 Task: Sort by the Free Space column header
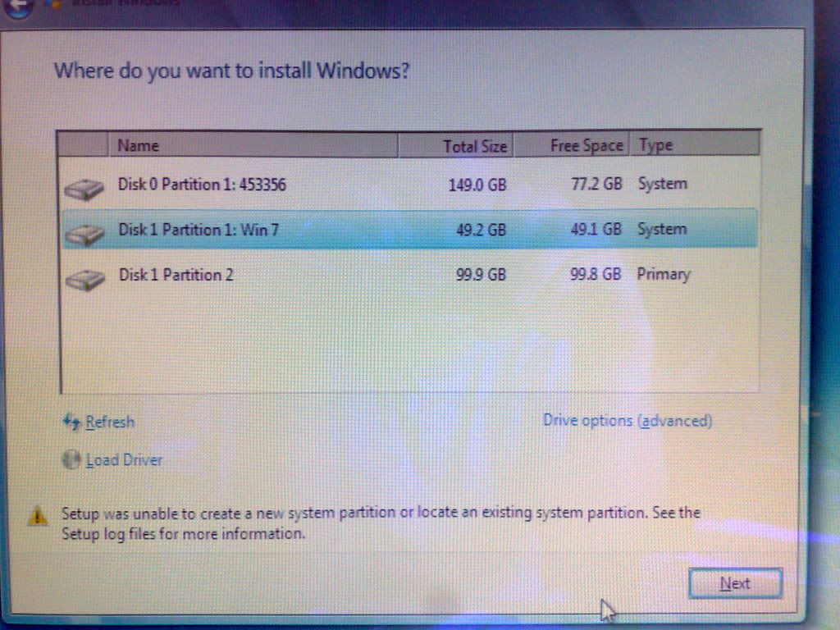pyautogui.click(x=571, y=146)
